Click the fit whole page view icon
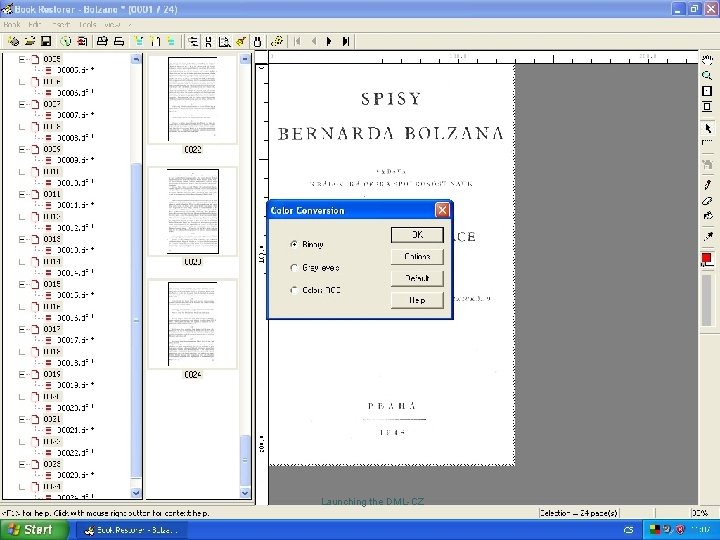720x540 pixels. [707, 91]
